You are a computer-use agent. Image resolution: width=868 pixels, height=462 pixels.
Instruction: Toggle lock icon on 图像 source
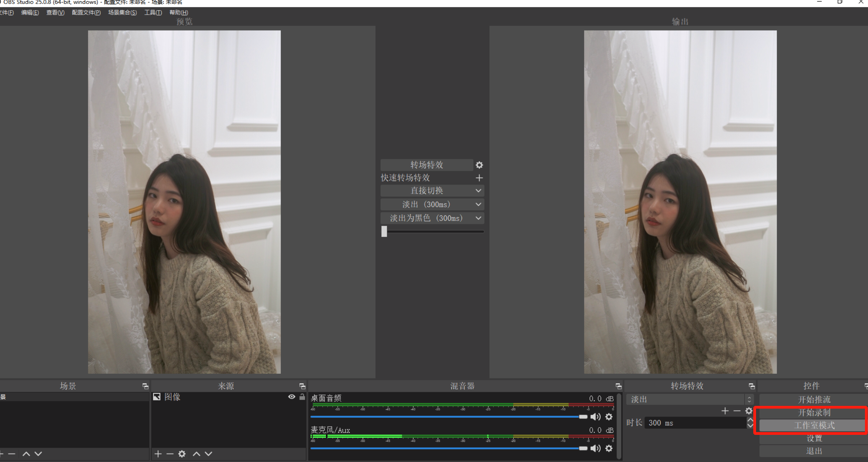pos(302,397)
